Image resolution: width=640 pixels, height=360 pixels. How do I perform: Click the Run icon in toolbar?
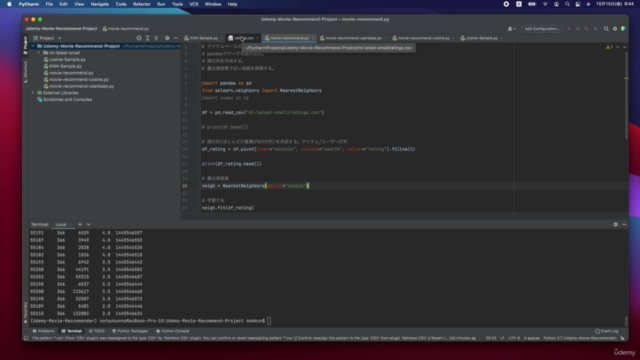click(x=569, y=29)
